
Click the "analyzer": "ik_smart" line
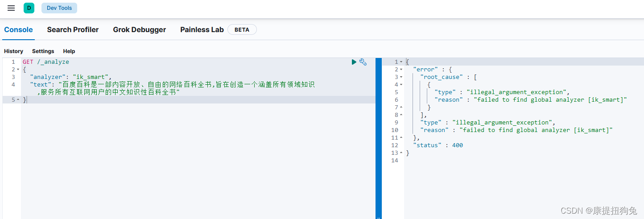[71, 77]
